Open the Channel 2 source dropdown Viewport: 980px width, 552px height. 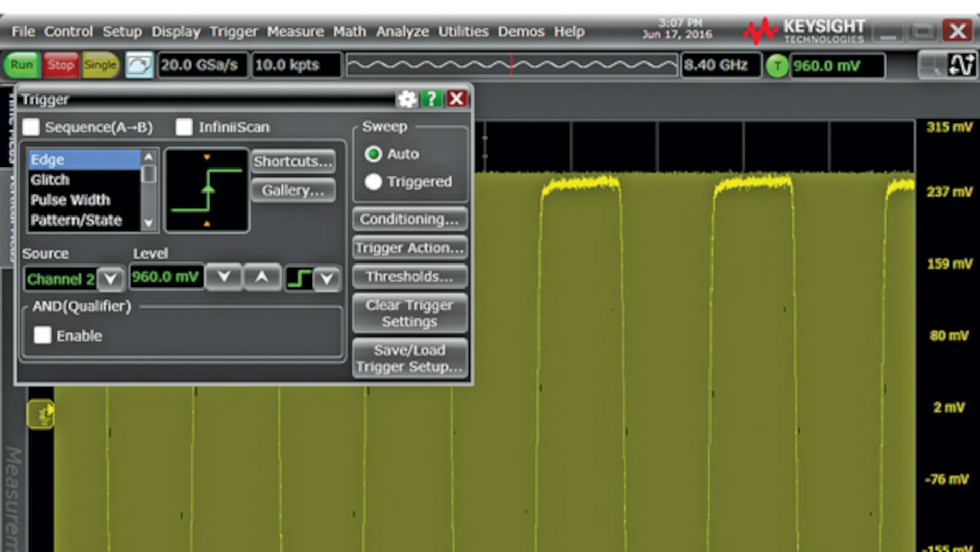(109, 279)
